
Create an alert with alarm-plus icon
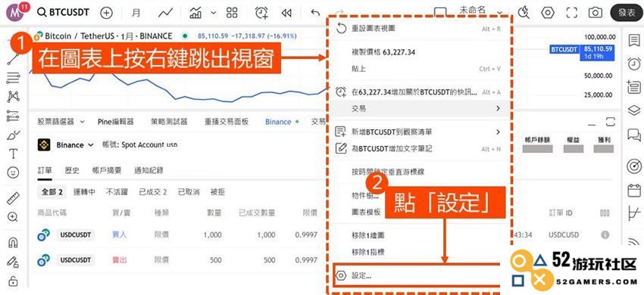261,13
